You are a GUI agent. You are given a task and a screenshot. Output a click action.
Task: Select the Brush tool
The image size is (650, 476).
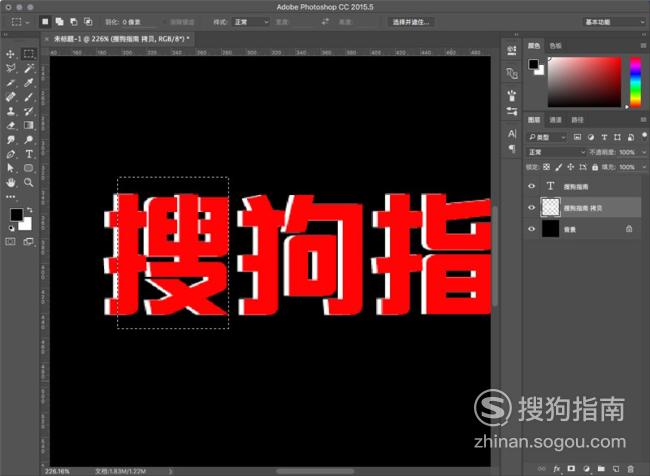[29, 97]
